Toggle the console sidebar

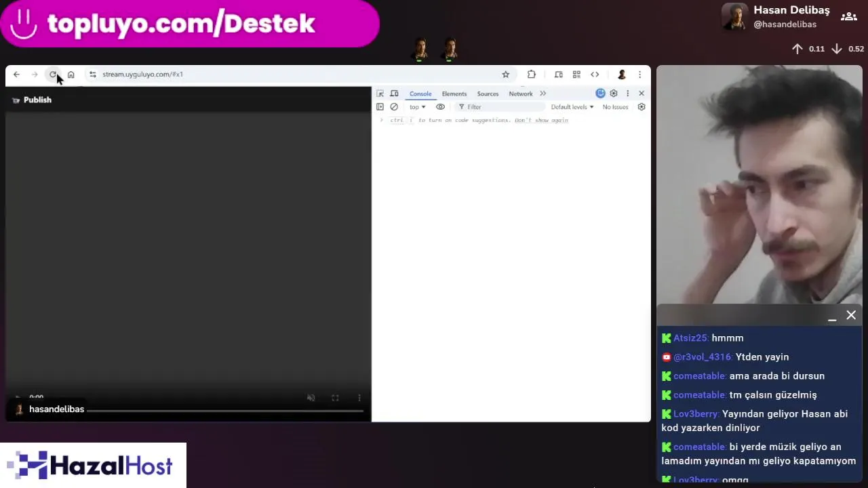coord(380,107)
